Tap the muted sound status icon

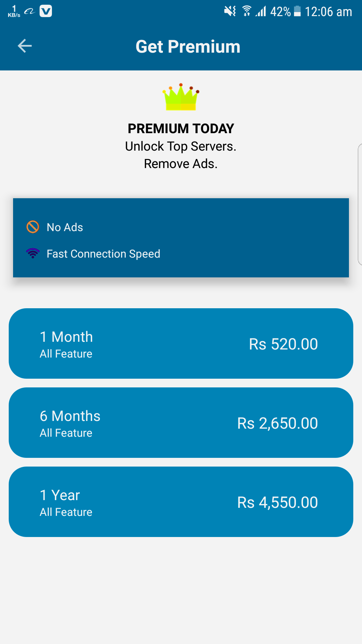(x=230, y=11)
